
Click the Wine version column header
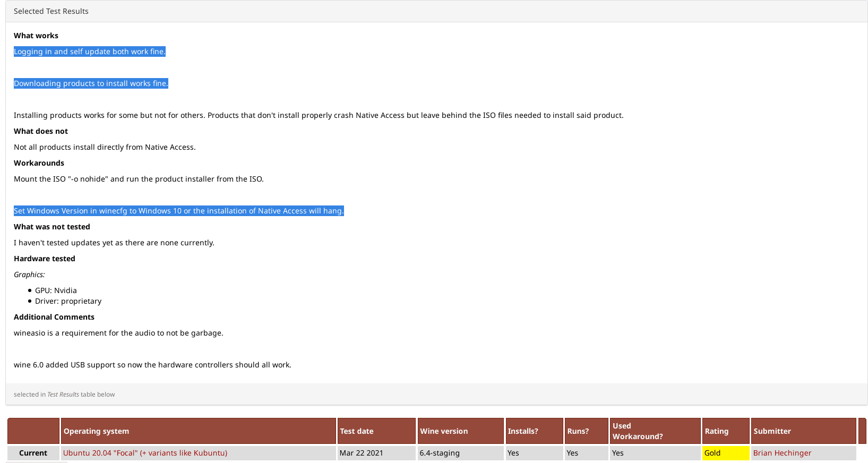[x=443, y=431]
